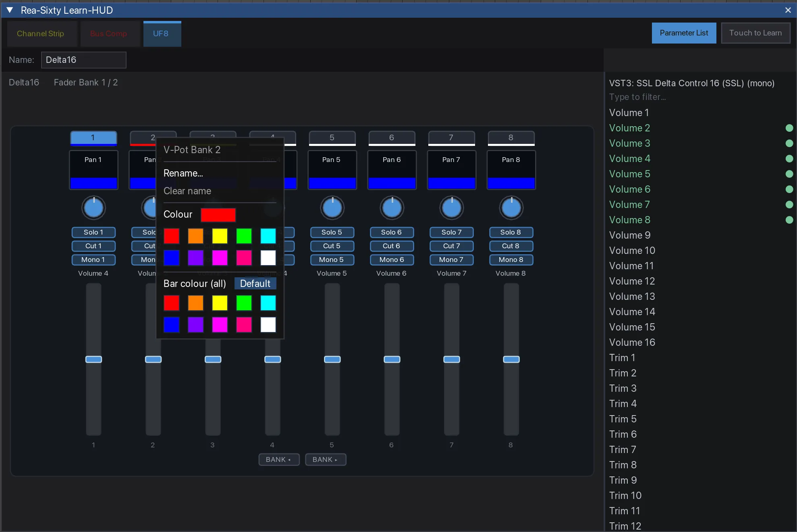
Task: Pick the cyan swatch under Colour
Action: point(268,236)
